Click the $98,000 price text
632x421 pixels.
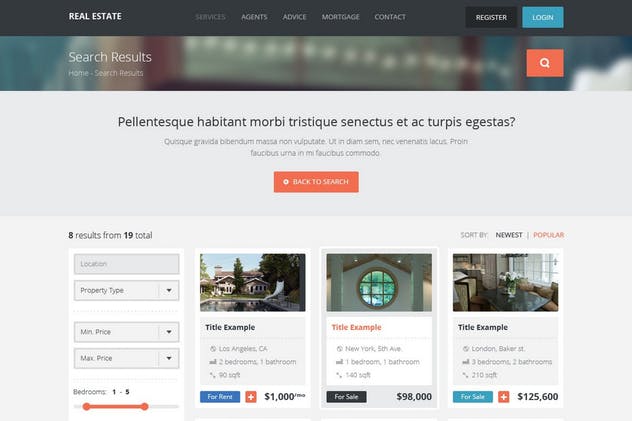click(x=414, y=397)
